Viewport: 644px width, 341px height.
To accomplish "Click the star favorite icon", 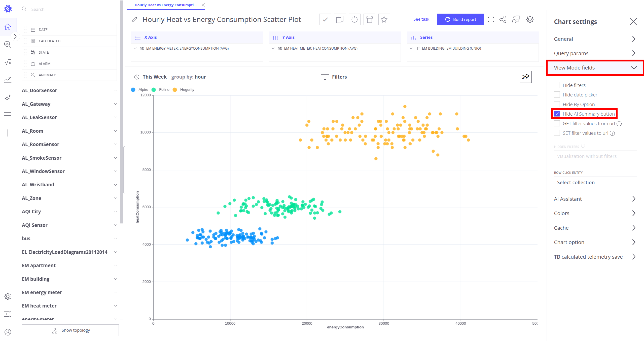I will click(x=384, y=19).
